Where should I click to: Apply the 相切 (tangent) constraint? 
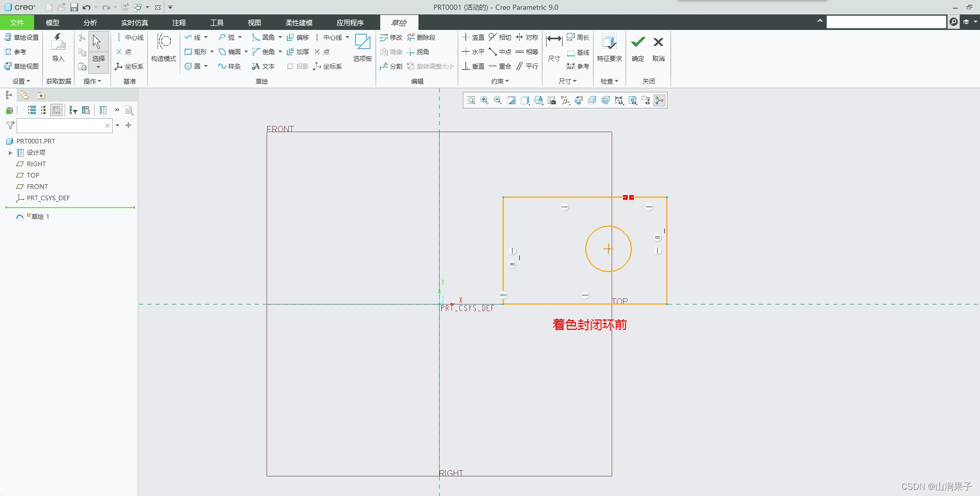[x=500, y=37]
